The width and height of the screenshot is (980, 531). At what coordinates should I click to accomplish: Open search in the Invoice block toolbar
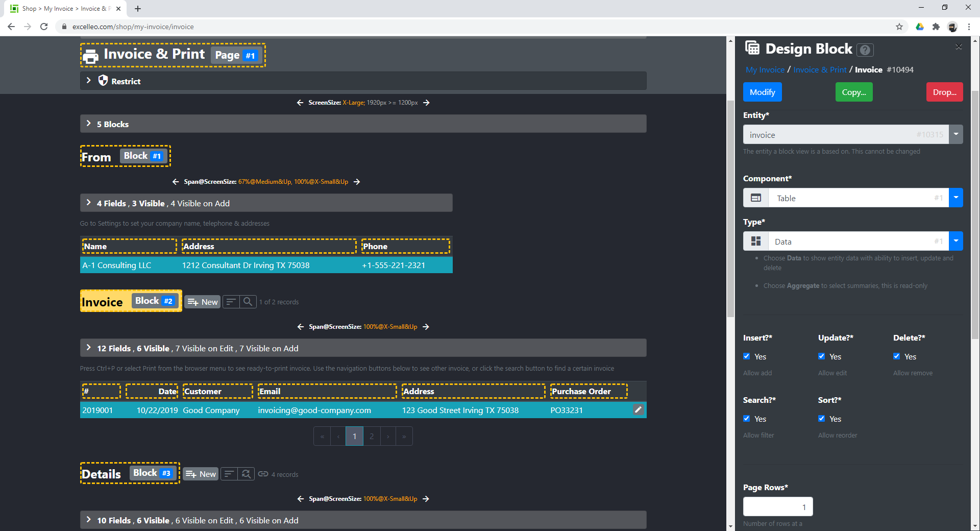[248, 302]
